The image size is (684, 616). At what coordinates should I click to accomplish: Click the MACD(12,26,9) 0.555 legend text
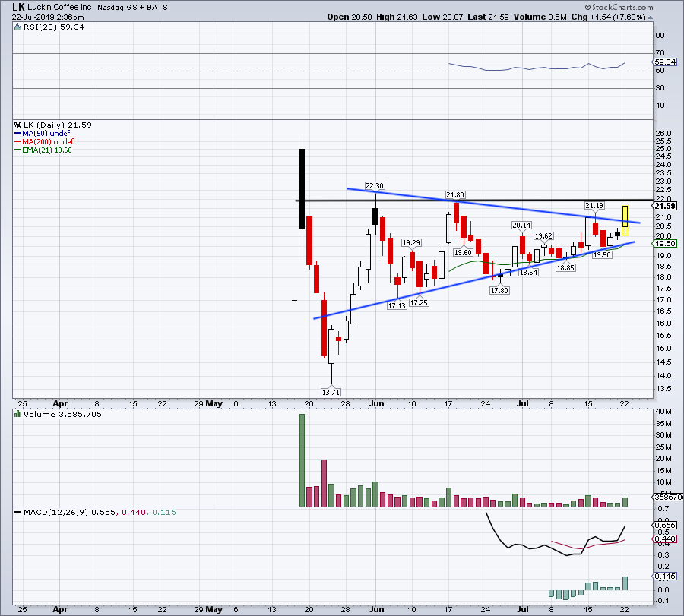tap(69, 512)
